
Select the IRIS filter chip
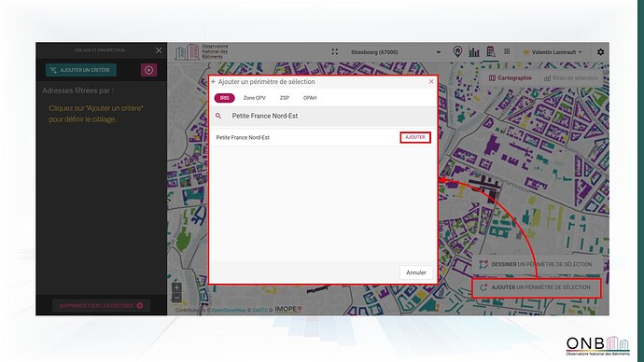224,98
